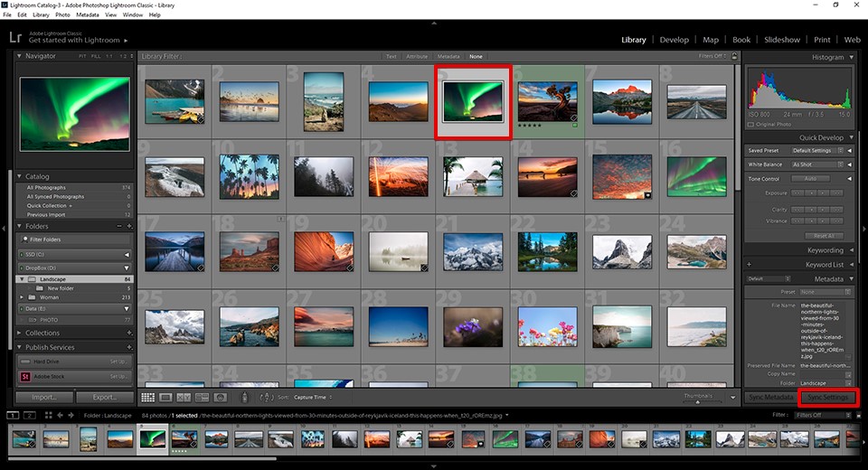
Task: Collapse the Navigator panel
Action: click(x=19, y=56)
